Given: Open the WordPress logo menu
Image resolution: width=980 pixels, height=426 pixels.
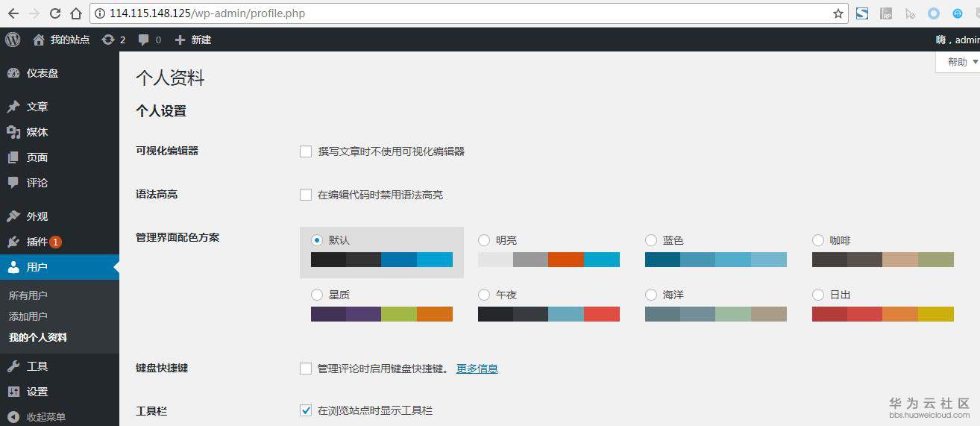Looking at the screenshot, I should click(x=13, y=40).
